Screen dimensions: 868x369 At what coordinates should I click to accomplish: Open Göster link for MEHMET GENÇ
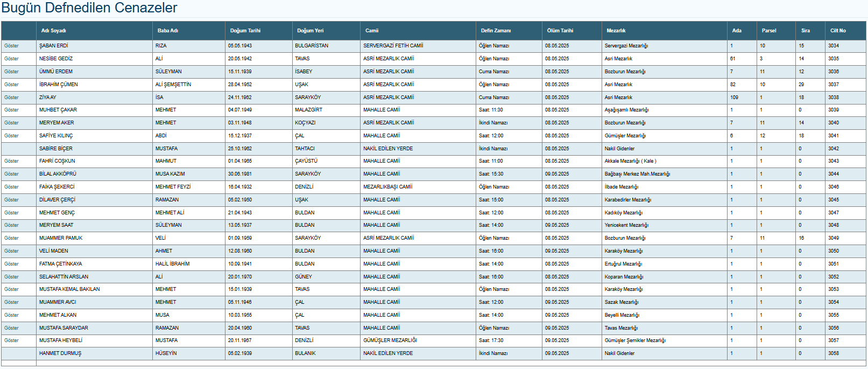coord(11,213)
